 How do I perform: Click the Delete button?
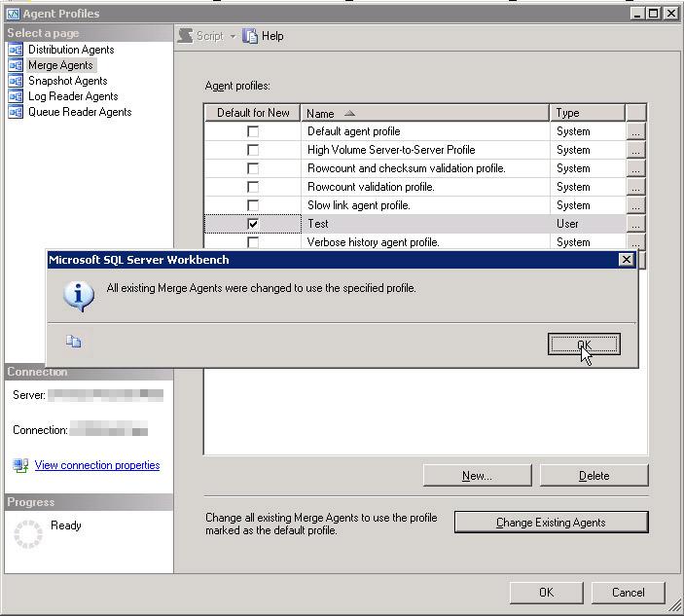pos(594,476)
